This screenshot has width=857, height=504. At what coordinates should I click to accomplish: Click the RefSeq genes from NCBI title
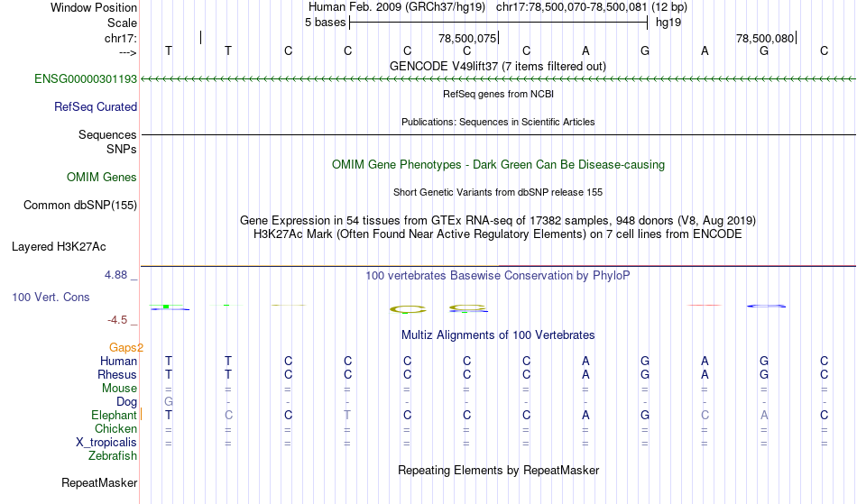click(x=498, y=94)
